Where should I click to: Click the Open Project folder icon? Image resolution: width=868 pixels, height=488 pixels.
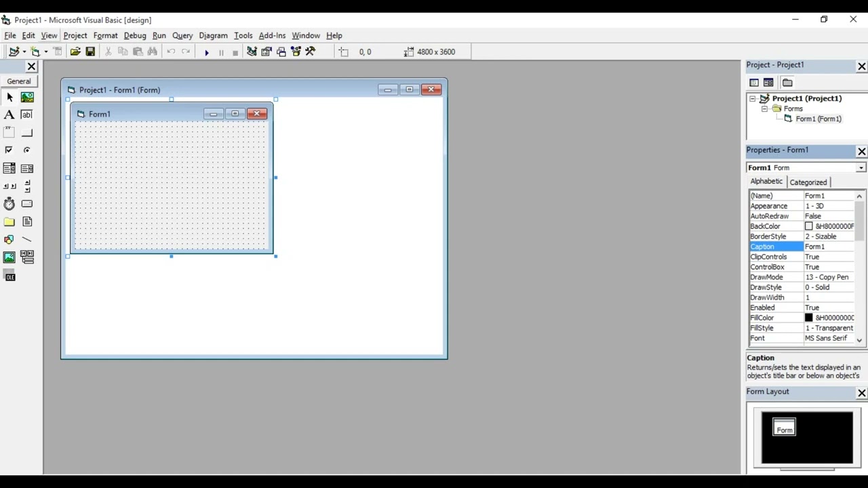[x=75, y=52]
